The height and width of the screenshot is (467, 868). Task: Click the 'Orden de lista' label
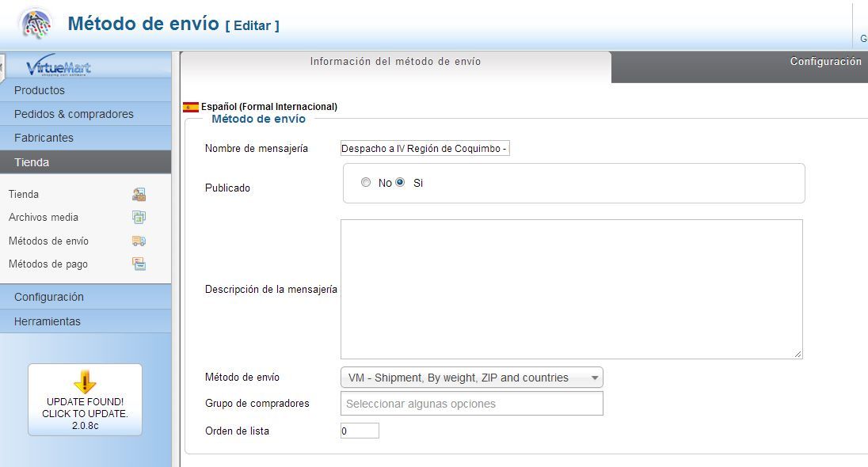(237, 431)
